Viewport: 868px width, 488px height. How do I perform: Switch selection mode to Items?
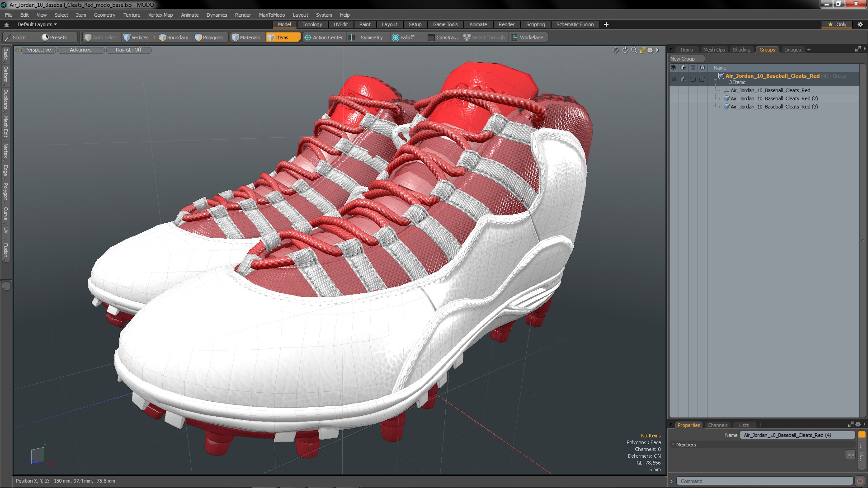pyautogui.click(x=283, y=38)
